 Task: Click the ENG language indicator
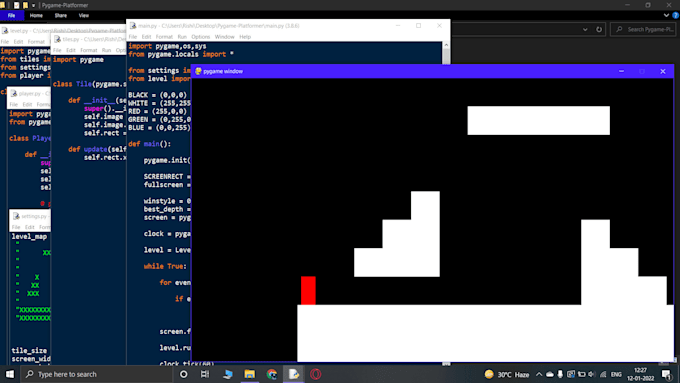pos(616,374)
